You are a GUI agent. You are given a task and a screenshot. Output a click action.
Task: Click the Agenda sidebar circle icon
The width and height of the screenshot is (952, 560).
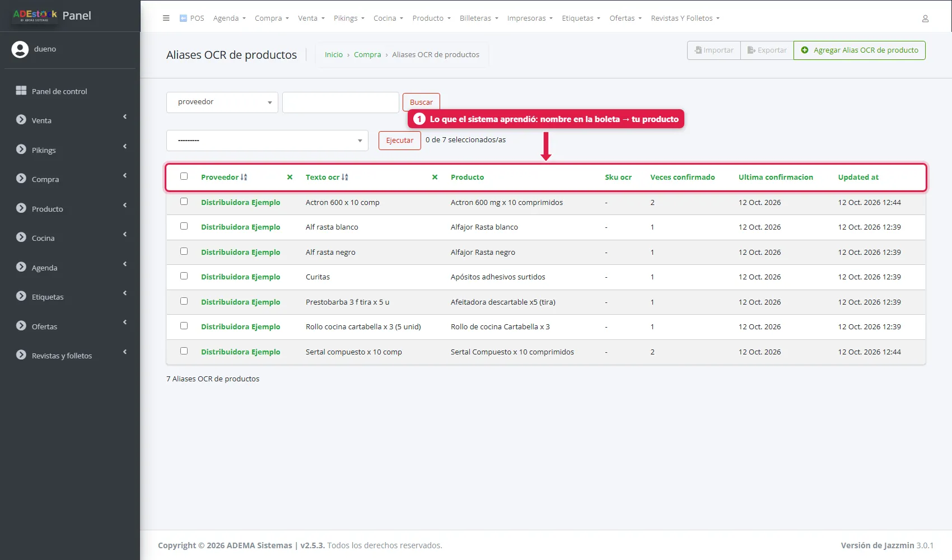pyautogui.click(x=21, y=267)
